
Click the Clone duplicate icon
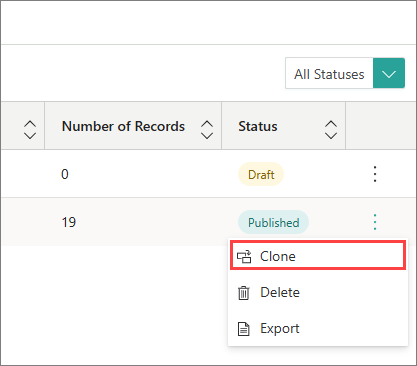point(244,257)
